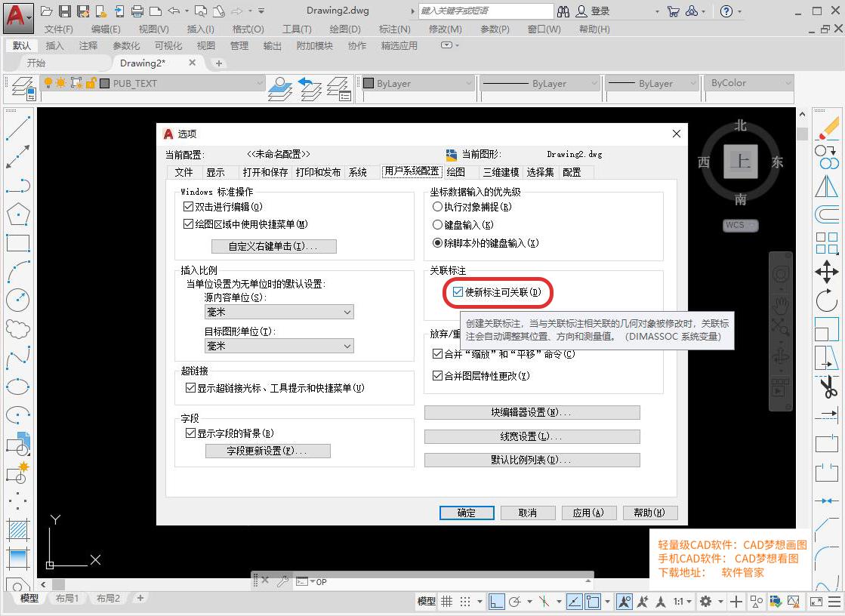Click the 块编辑器设置 button
845x616 pixels.
click(x=532, y=412)
